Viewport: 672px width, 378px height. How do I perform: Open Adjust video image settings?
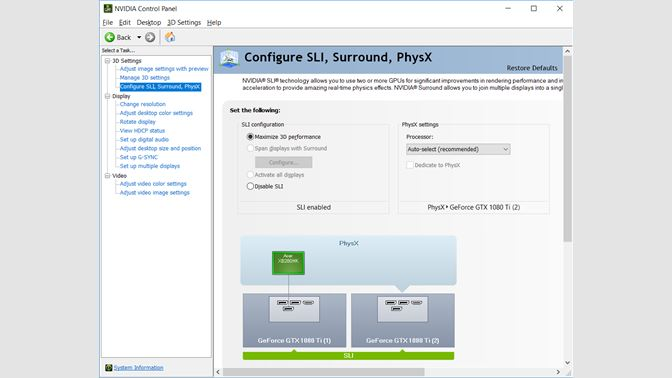pyautogui.click(x=154, y=193)
